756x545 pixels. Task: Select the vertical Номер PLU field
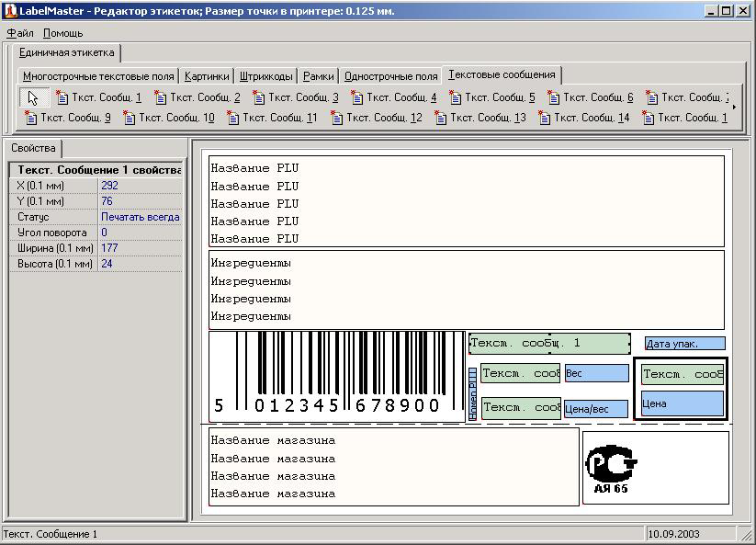(x=472, y=393)
